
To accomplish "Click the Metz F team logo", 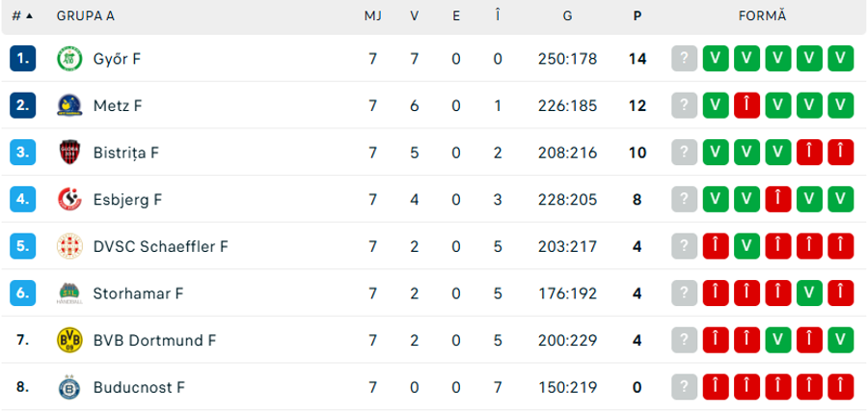I will click(69, 105).
